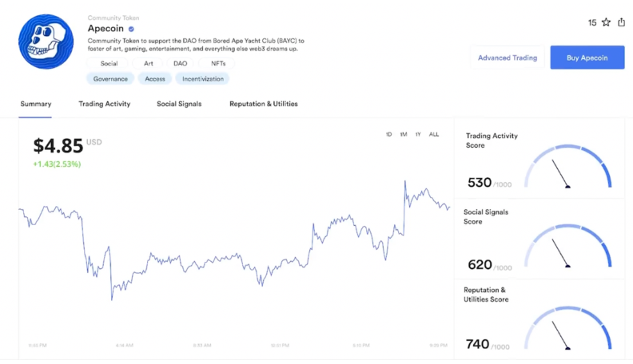This screenshot has height=364, width=633.
Task: Star Apecoin to add to watchlist
Action: 606,22
